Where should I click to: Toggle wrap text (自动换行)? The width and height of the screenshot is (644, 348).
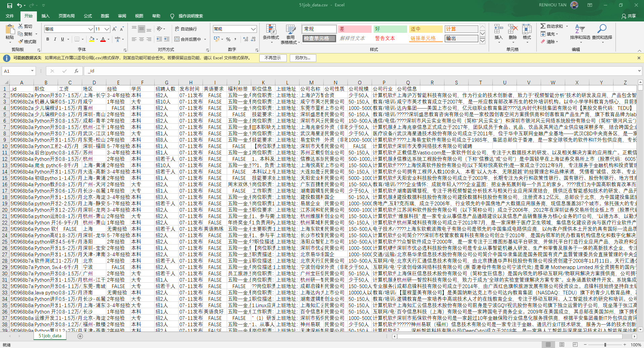tap(186, 29)
